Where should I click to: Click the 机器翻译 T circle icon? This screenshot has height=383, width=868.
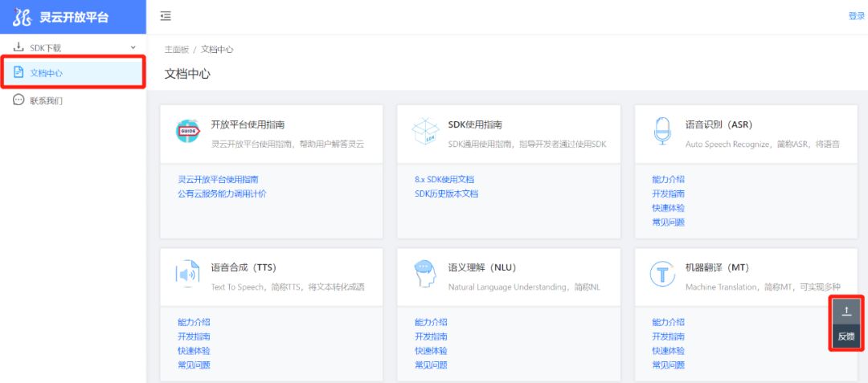(x=662, y=274)
